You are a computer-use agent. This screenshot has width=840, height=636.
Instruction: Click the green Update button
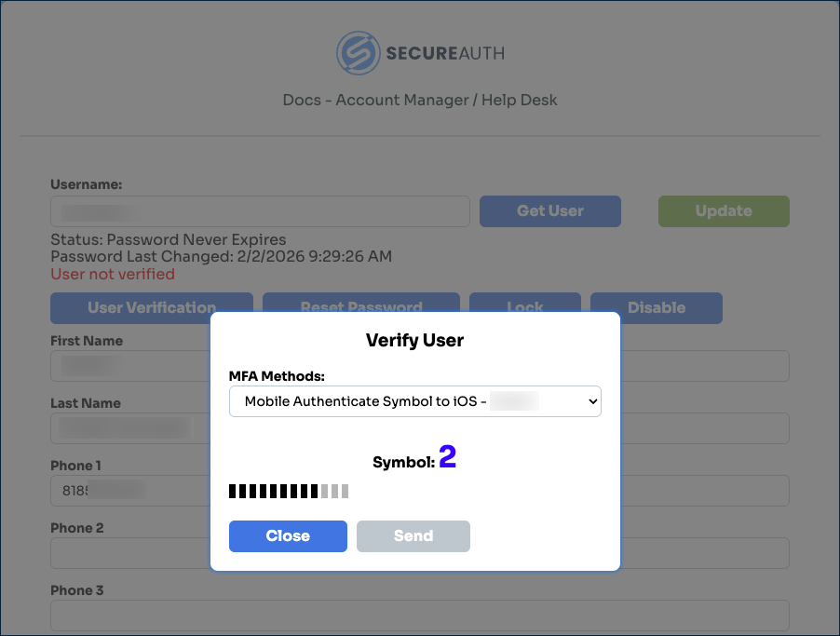pos(724,211)
